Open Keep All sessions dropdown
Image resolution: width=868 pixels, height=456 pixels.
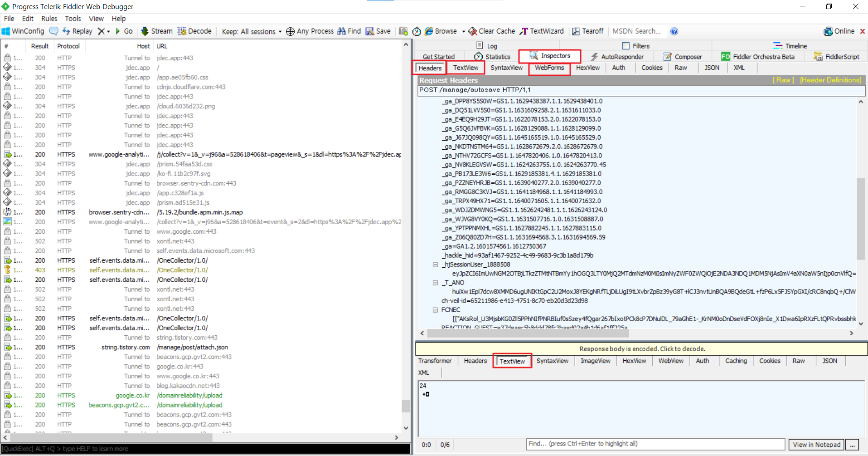click(x=252, y=31)
